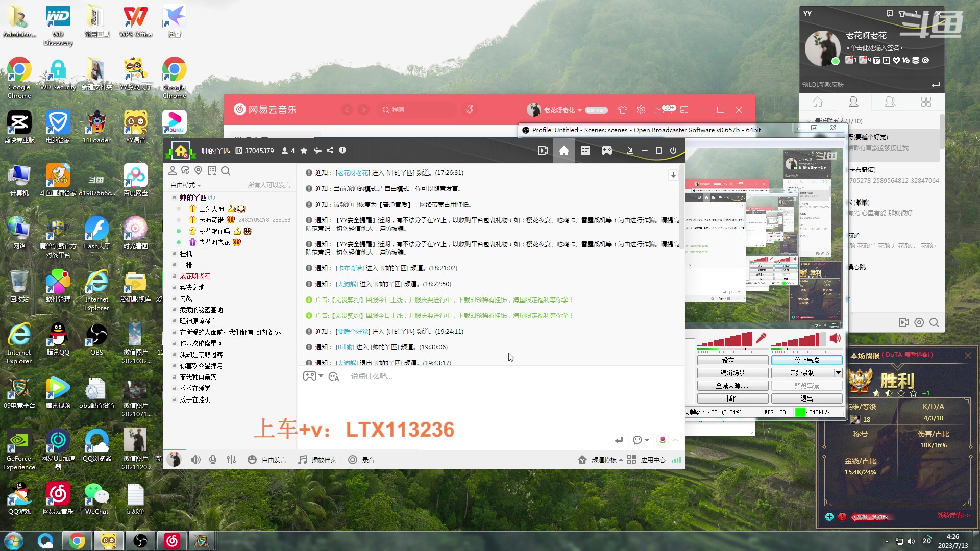
Task: Open NetEase Music messages mail icon
Action: pos(659,110)
